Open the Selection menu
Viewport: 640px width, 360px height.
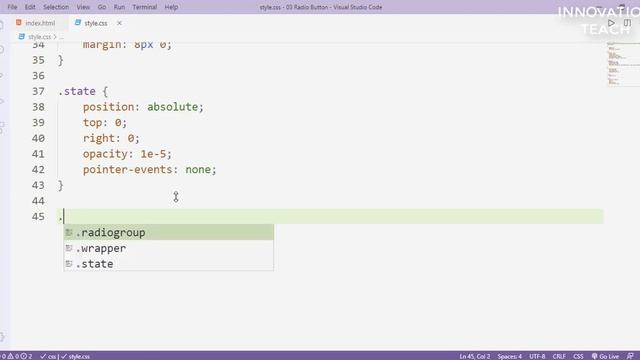pyautogui.click(x=56, y=7)
